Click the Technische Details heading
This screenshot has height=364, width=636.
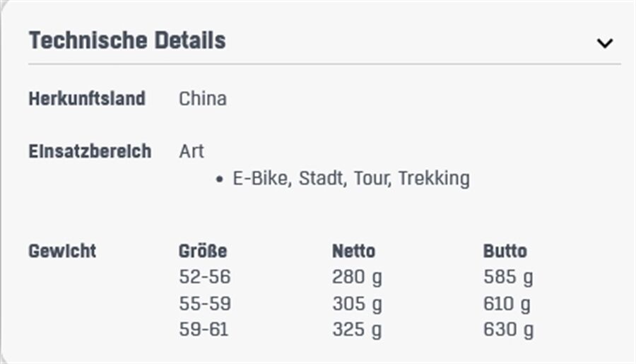pyautogui.click(x=127, y=40)
